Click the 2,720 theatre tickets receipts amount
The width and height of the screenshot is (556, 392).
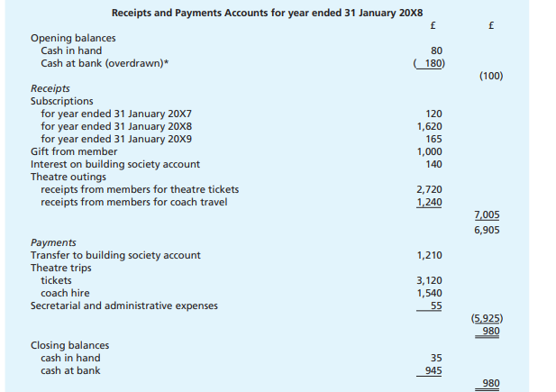pyautogui.click(x=430, y=189)
